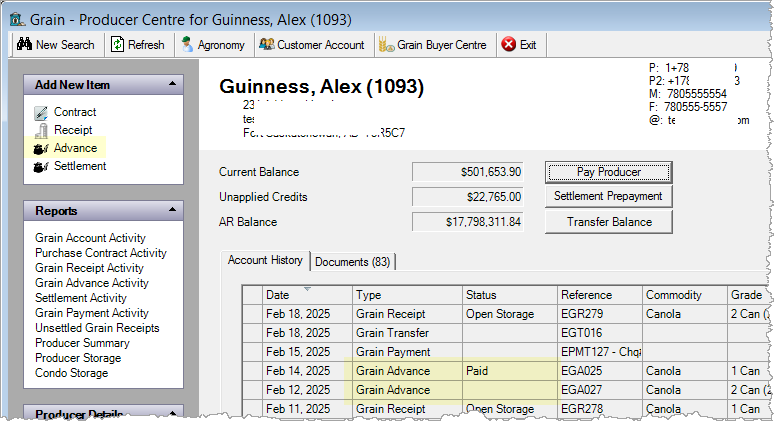Open Agronomy via its person icon
Image resolution: width=774 pixels, height=421 pixels.
(x=187, y=44)
